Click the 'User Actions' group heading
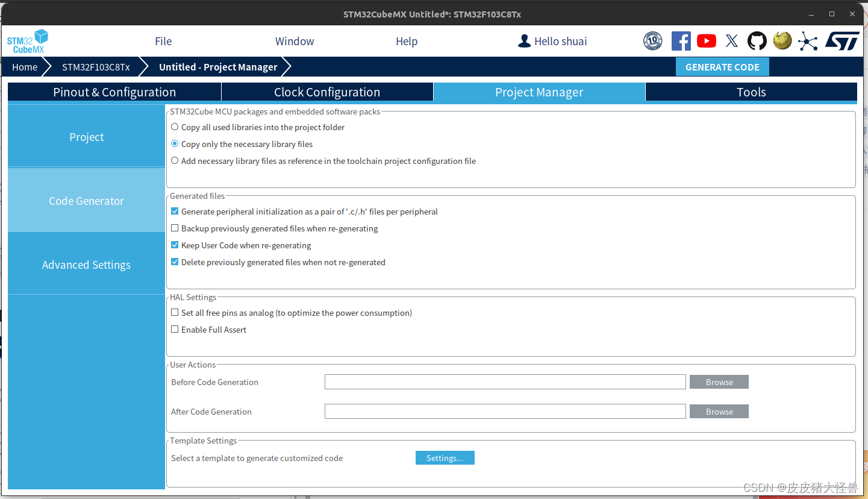 [x=193, y=365]
